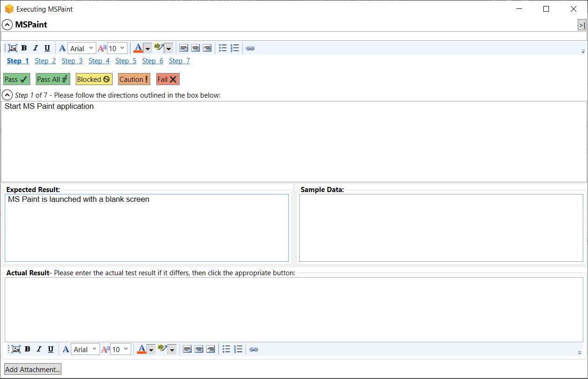Viewport: 588px width, 379px height.
Task: Click Bold in the top formatting toolbar
Action: (24, 48)
